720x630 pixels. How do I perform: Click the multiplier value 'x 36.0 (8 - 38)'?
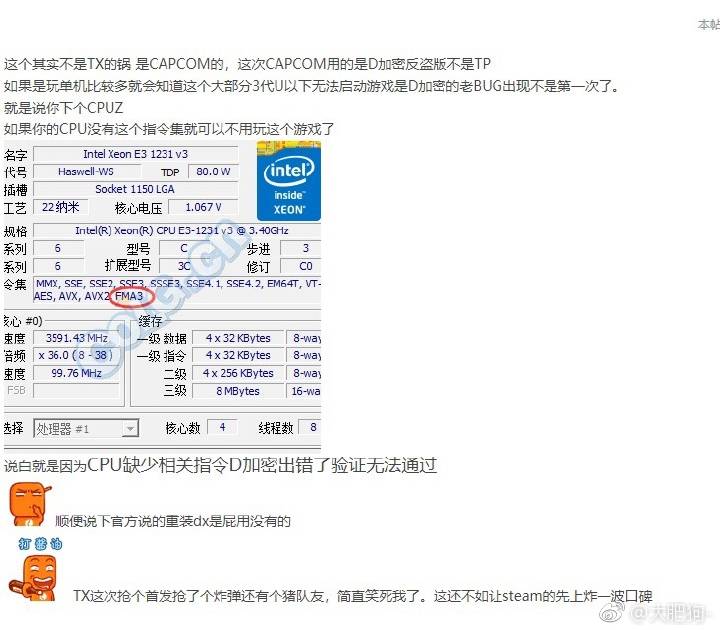[x=76, y=355]
